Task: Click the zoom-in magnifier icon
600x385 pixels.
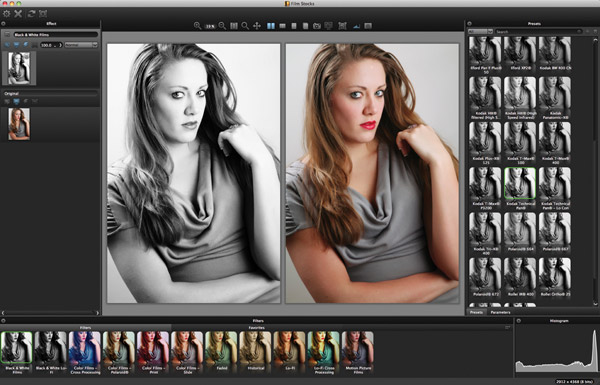Action: click(197, 26)
